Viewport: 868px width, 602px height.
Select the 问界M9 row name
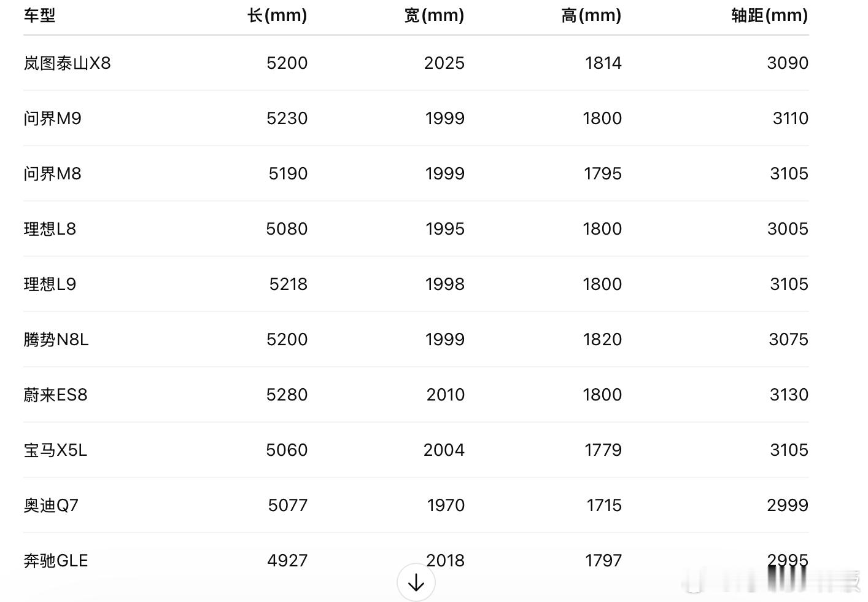tap(52, 119)
